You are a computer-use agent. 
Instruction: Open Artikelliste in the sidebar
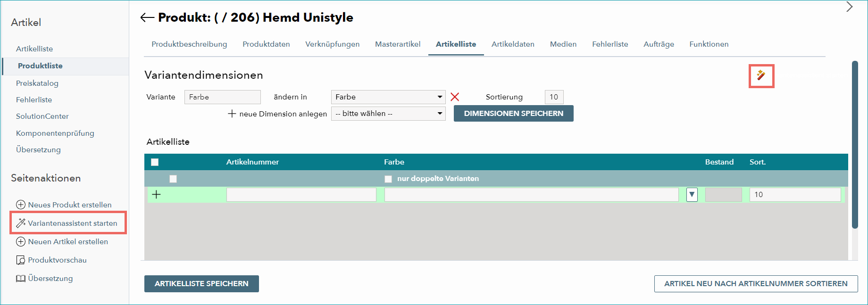click(34, 49)
